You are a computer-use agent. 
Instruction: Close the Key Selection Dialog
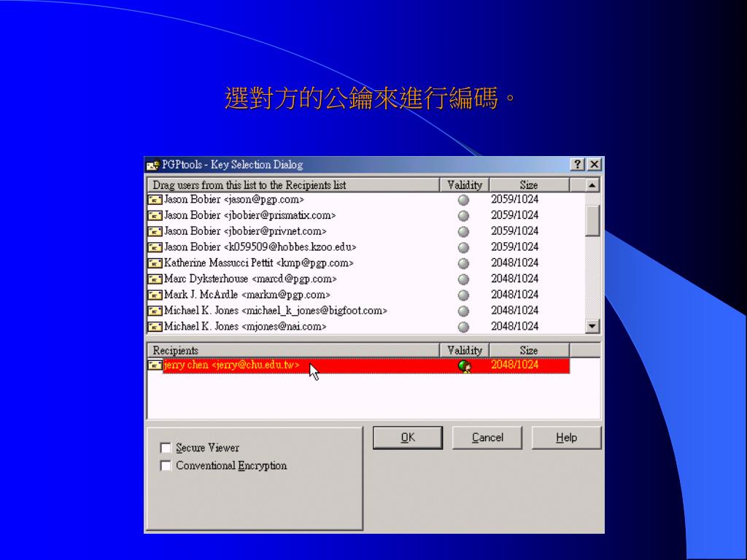click(594, 164)
